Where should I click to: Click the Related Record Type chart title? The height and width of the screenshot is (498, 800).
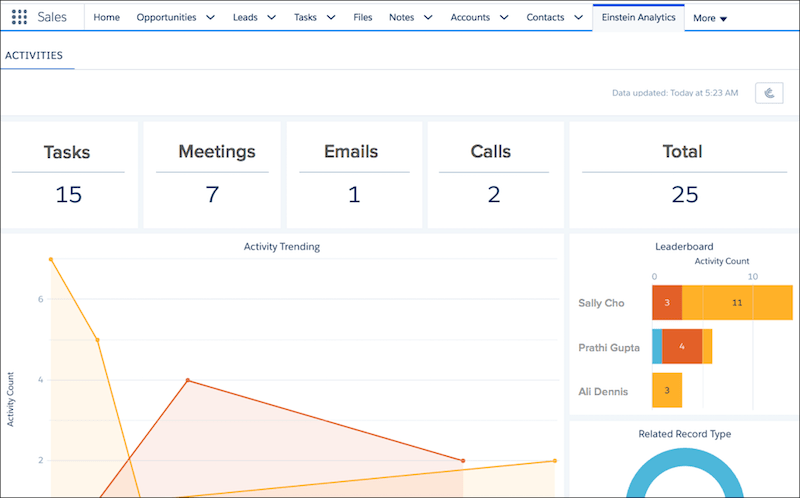[x=685, y=434]
